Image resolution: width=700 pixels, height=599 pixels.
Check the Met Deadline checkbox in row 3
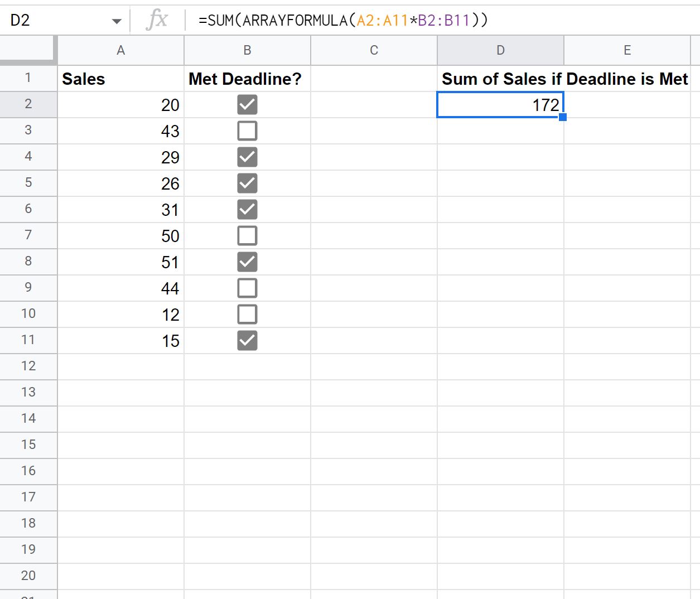coord(247,131)
